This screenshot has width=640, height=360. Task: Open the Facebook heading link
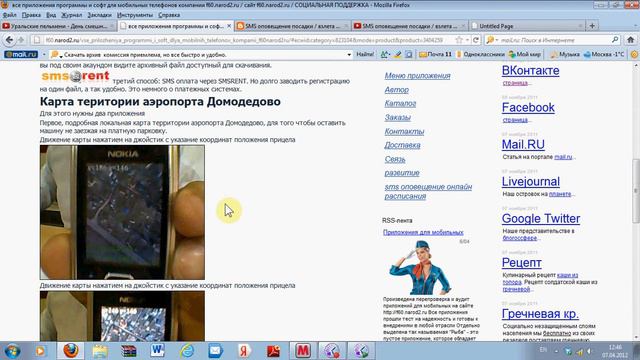(528, 107)
